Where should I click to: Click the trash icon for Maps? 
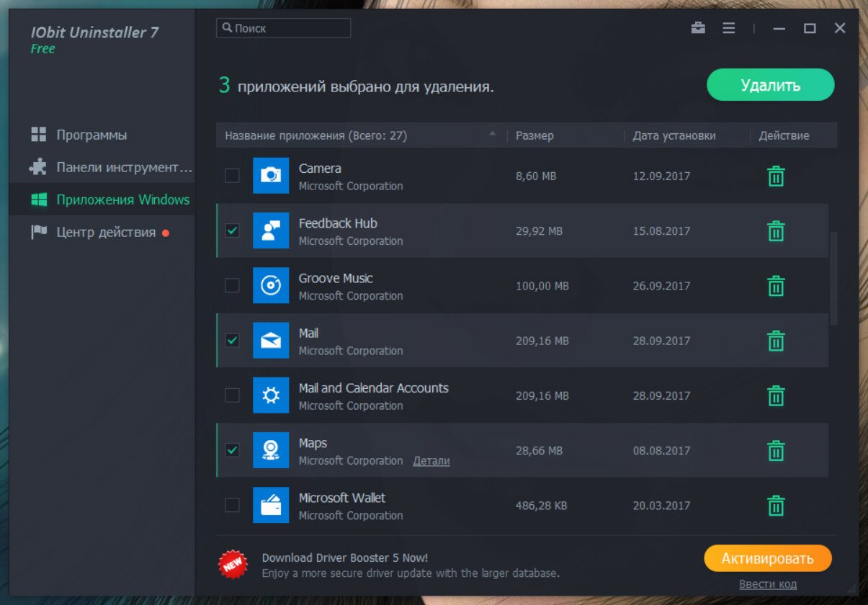776,451
